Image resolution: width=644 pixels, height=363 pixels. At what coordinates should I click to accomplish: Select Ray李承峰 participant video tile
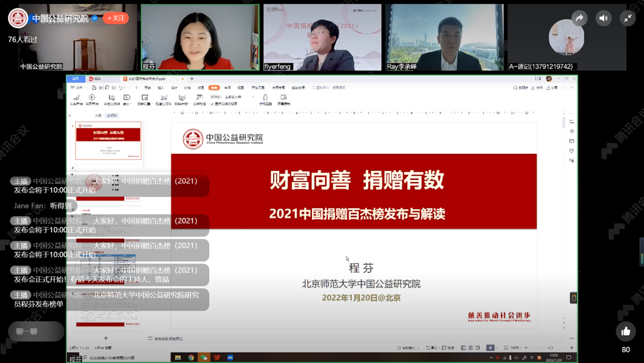[445, 38]
